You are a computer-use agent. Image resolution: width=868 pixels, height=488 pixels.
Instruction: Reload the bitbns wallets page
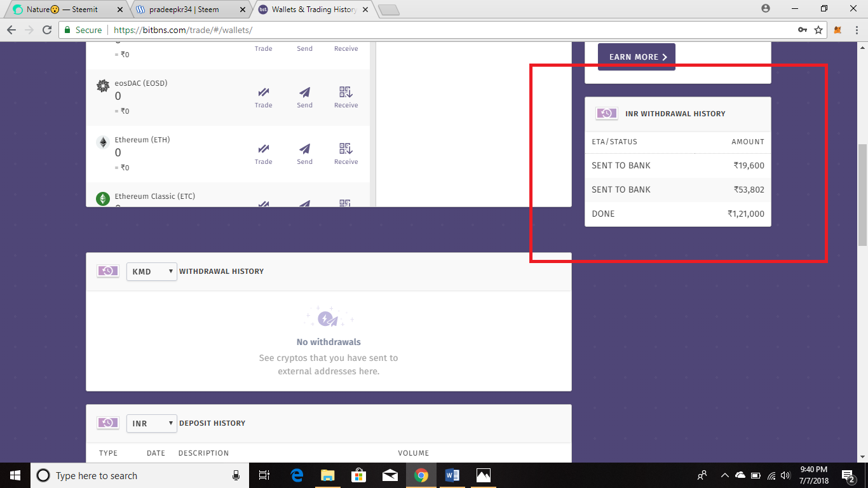pyautogui.click(x=47, y=30)
